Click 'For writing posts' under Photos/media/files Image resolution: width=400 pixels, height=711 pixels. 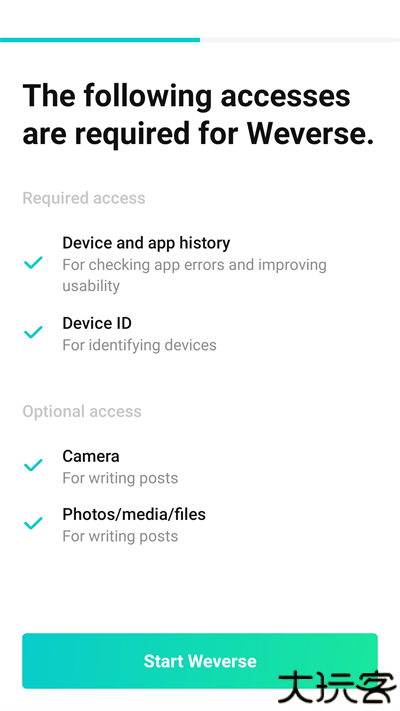pos(120,536)
